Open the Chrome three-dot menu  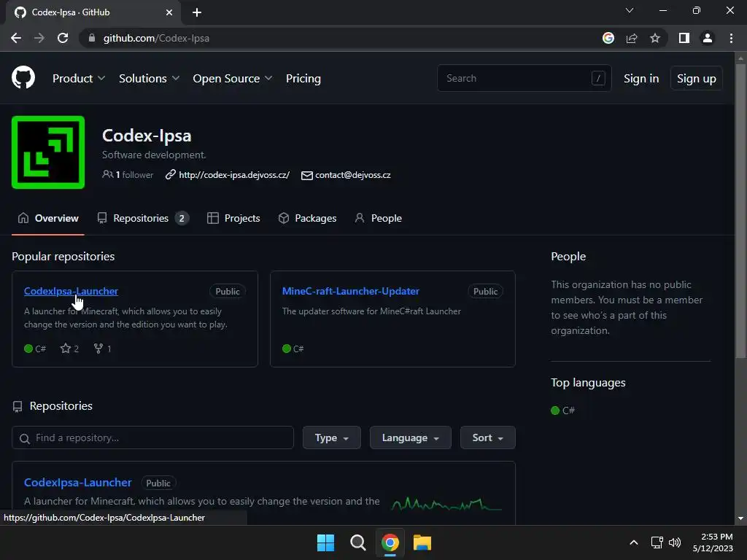[x=731, y=38]
